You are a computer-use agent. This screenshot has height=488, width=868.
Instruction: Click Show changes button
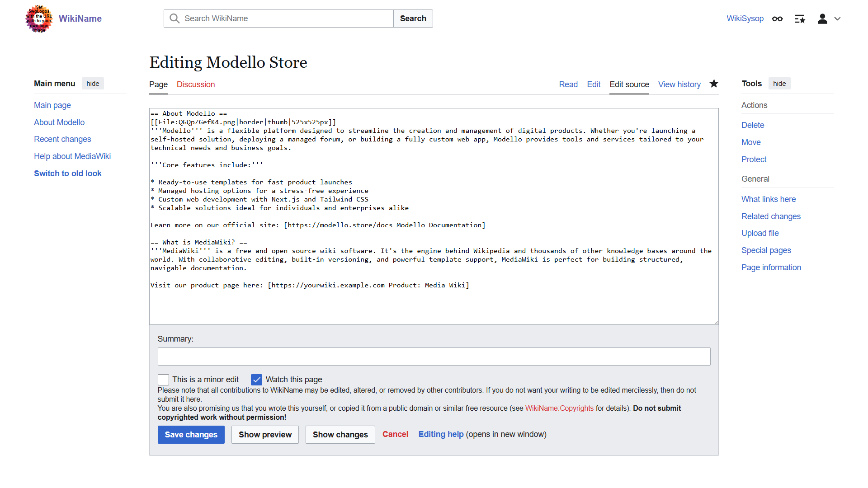[x=340, y=435]
